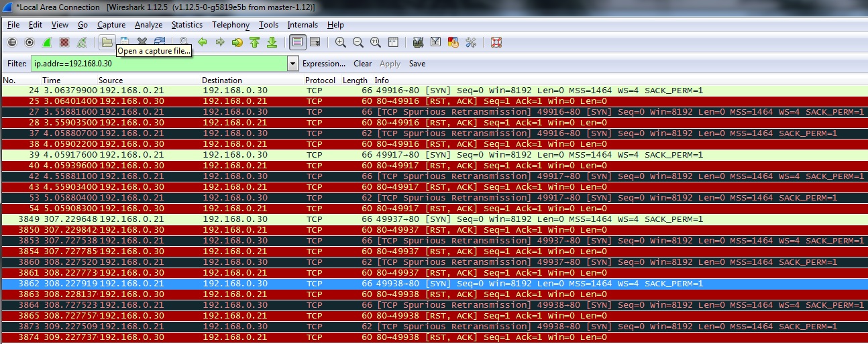Select packet number 3873 row
Viewport: 868px width, 344px height.
point(434,327)
